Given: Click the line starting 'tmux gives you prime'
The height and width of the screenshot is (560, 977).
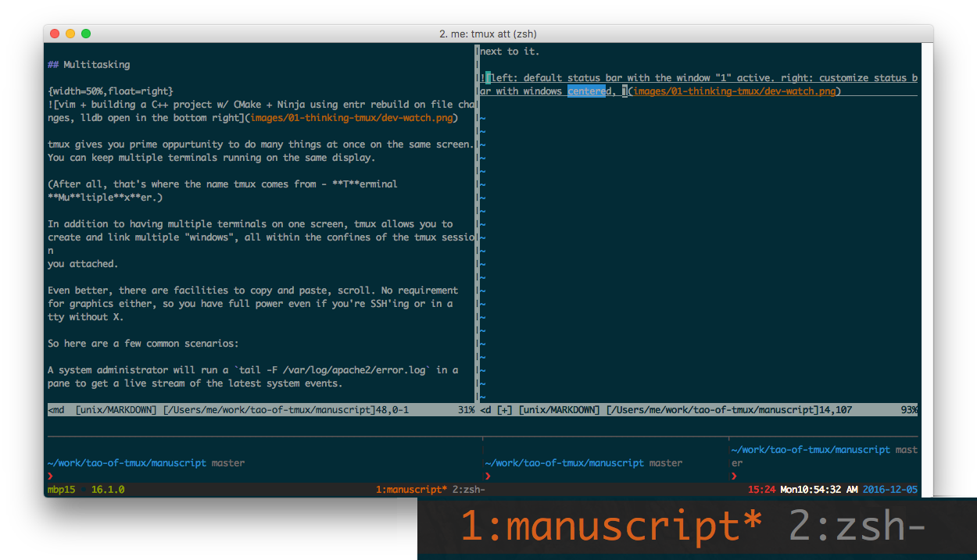Looking at the screenshot, I should pos(261,144).
